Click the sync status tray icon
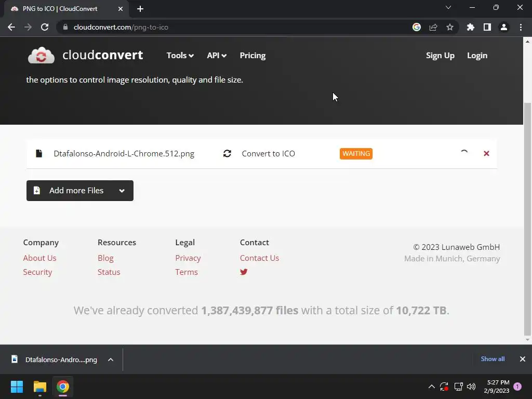 (x=444, y=387)
